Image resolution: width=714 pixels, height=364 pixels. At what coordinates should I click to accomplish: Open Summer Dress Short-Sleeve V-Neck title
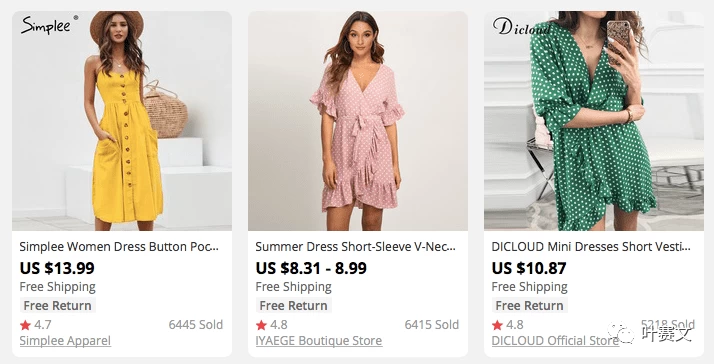pyautogui.click(x=355, y=247)
